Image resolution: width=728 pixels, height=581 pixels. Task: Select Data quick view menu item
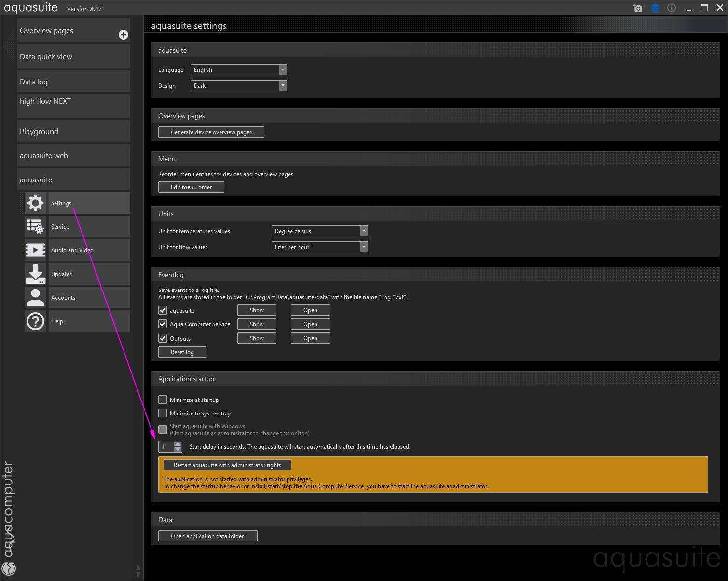[73, 57]
